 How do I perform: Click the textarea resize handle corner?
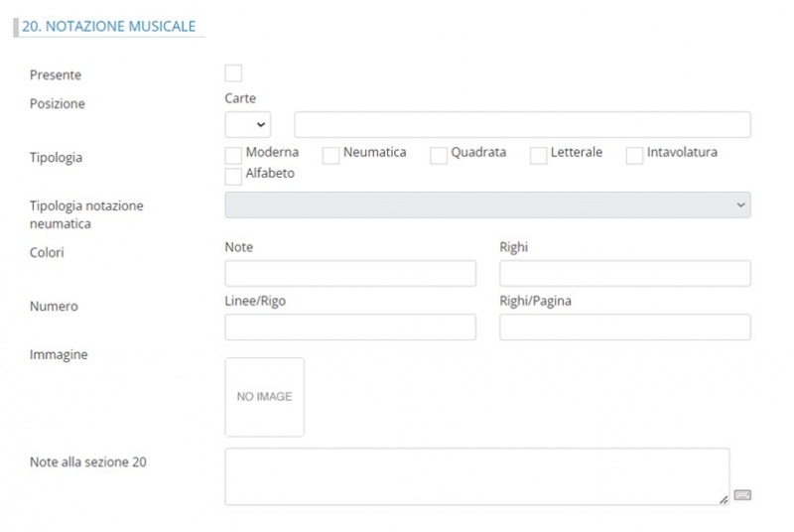[x=724, y=499]
